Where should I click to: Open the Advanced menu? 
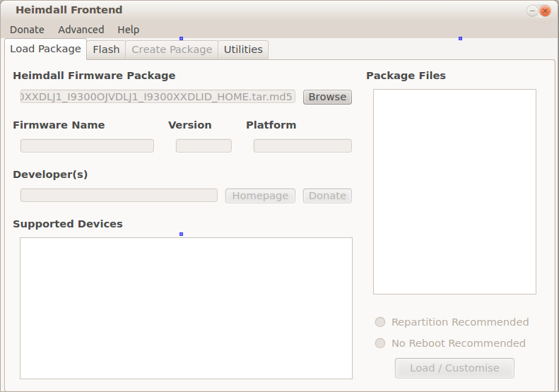pos(81,30)
